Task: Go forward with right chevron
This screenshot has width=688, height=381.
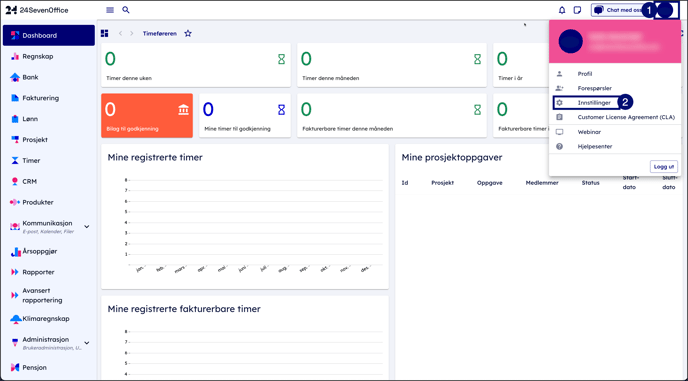Action: tap(132, 33)
